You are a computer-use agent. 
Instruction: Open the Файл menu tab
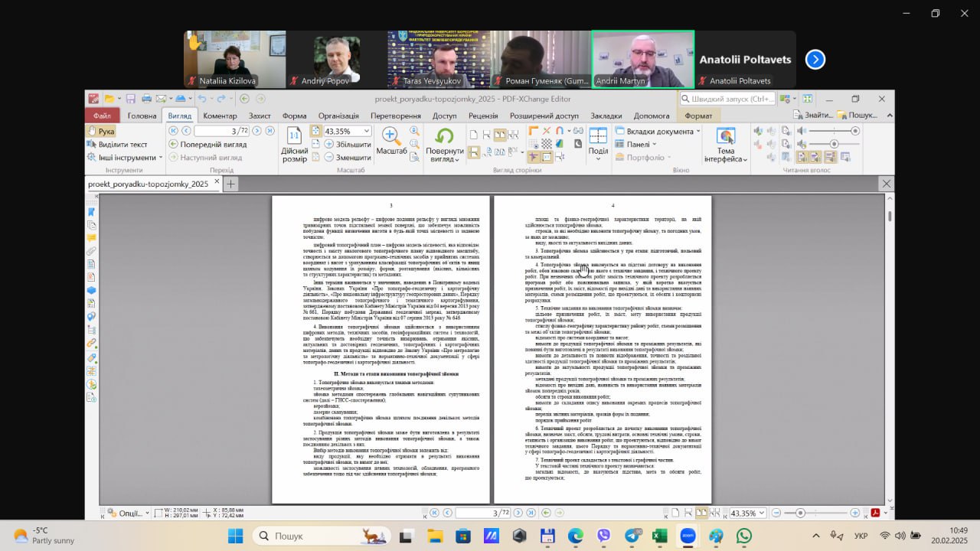103,116
